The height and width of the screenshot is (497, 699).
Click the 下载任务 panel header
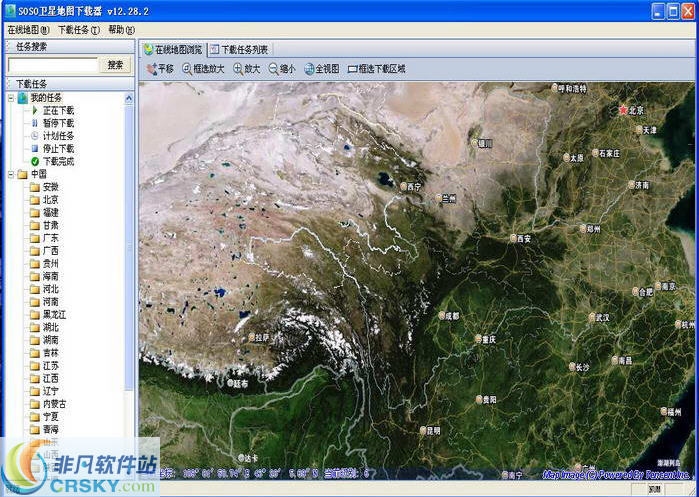pyautogui.click(x=70, y=83)
